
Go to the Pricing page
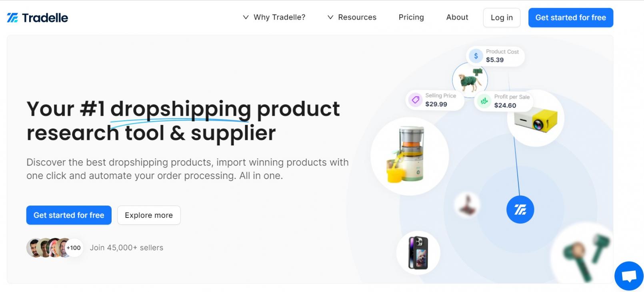(411, 17)
